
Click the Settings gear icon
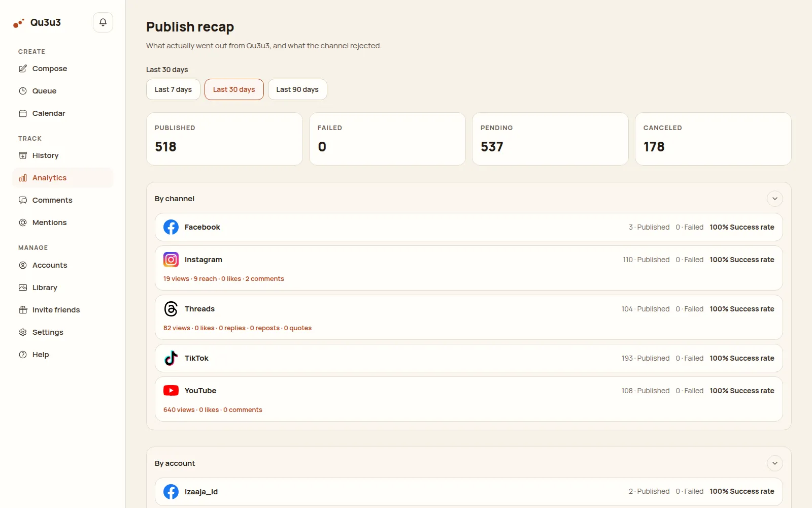click(23, 332)
